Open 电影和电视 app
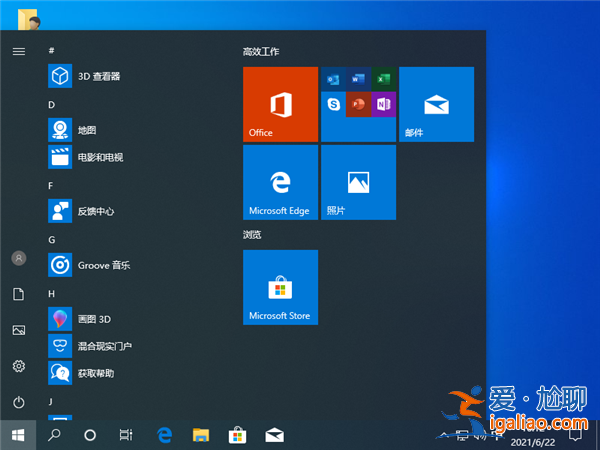The width and height of the screenshot is (600, 450). tap(86, 157)
